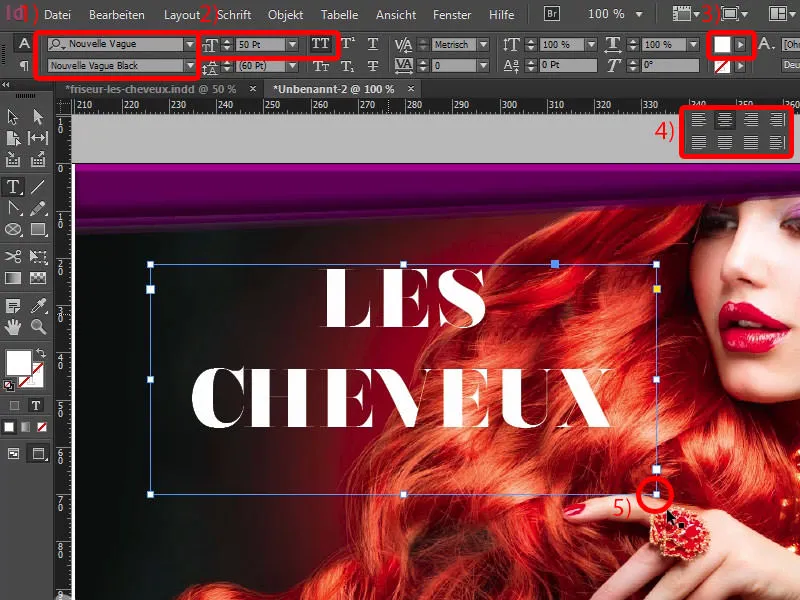Toggle Small Caps formatting
The image size is (800, 600).
click(x=321, y=66)
